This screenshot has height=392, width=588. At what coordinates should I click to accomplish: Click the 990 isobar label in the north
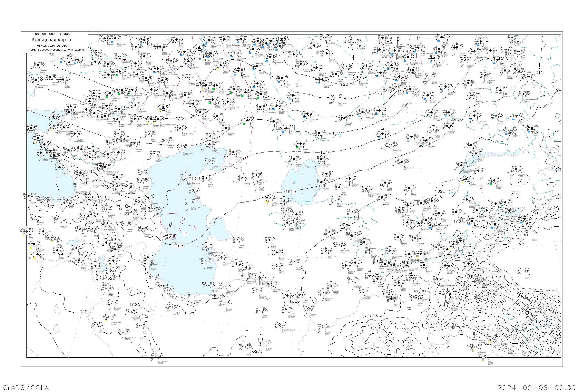[344, 84]
